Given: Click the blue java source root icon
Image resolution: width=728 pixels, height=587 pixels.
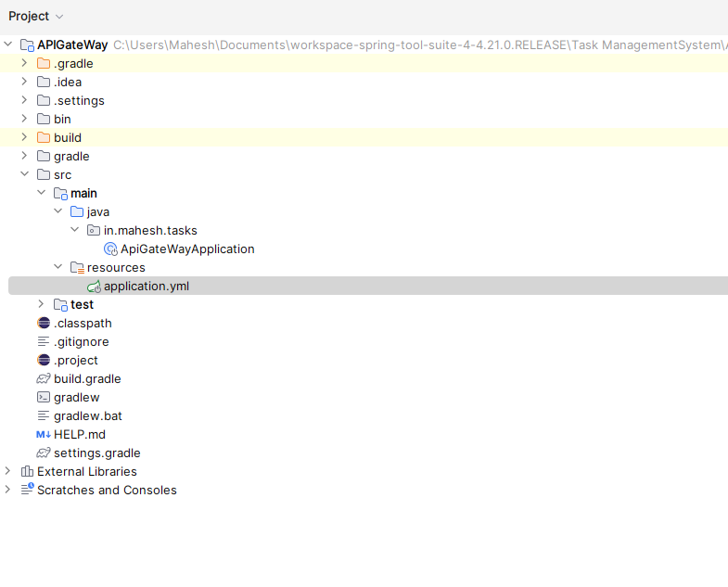Looking at the screenshot, I should [x=77, y=211].
